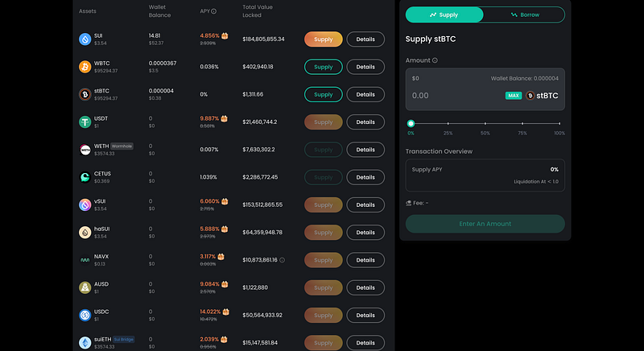Click the Enter An Amount button
Image resolution: width=644 pixels, height=351 pixels.
(x=485, y=224)
